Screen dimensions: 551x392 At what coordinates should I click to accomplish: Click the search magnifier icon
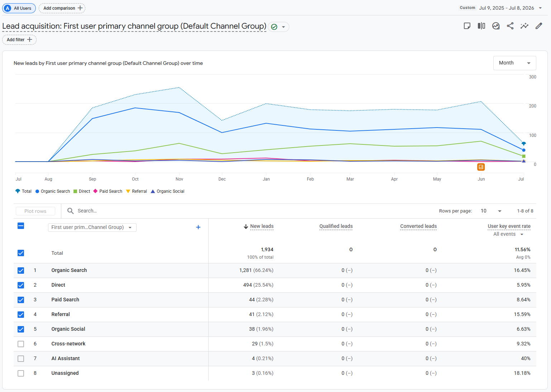tap(71, 211)
